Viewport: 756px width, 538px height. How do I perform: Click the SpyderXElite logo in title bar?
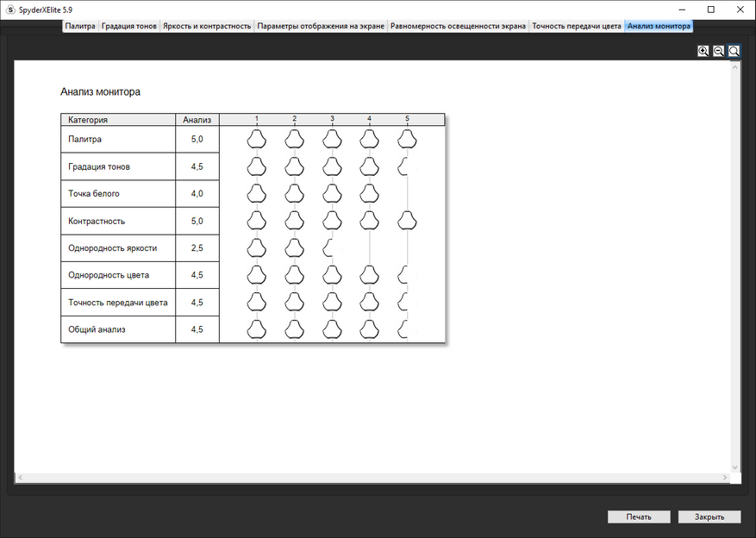coord(10,9)
